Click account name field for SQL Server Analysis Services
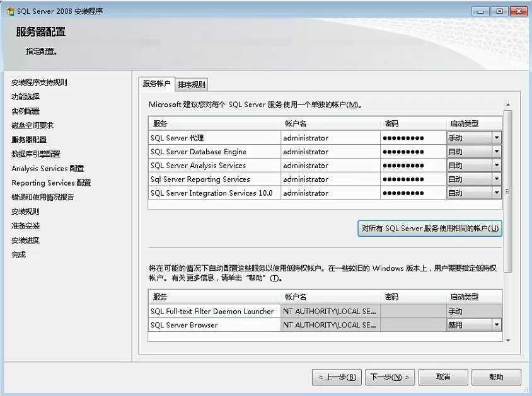 tap(330, 166)
